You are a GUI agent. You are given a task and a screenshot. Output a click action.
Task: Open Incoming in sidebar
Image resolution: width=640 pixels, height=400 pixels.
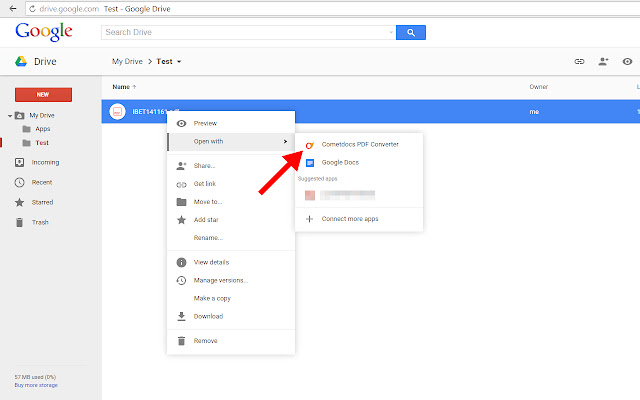[x=45, y=162]
